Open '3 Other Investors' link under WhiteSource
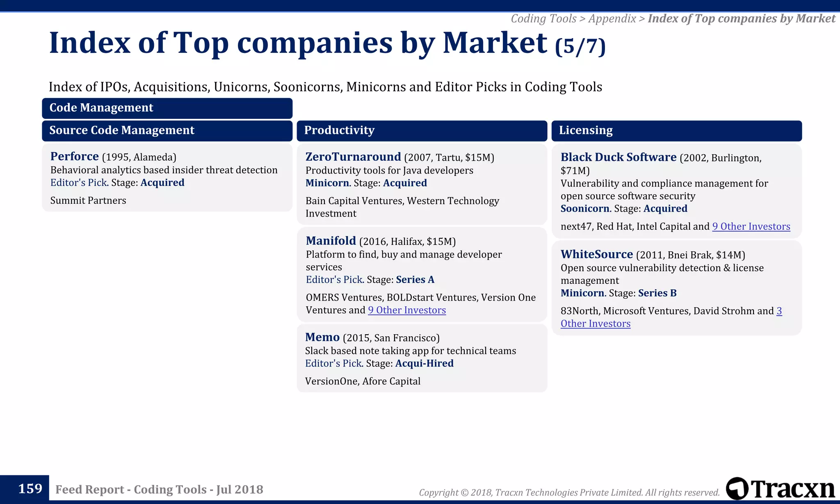 [x=596, y=324]
